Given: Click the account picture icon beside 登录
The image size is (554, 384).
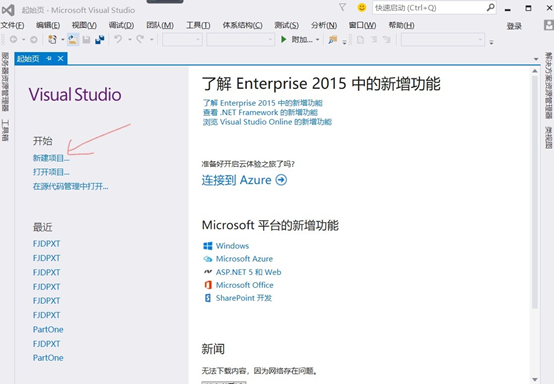Looking at the screenshot, I should pyautogui.click(x=549, y=25).
